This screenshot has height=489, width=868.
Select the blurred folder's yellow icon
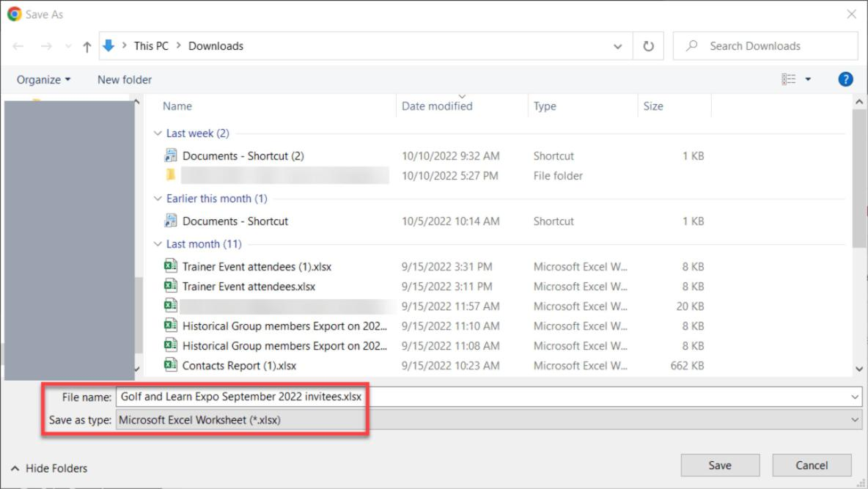(x=171, y=175)
